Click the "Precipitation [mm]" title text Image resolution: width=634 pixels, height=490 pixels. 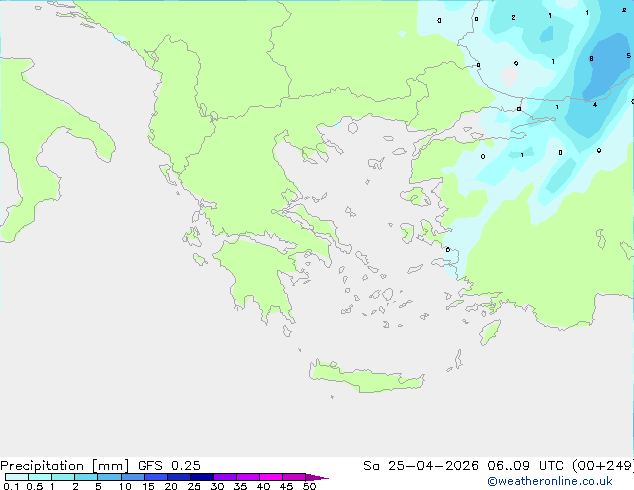tap(65, 466)
